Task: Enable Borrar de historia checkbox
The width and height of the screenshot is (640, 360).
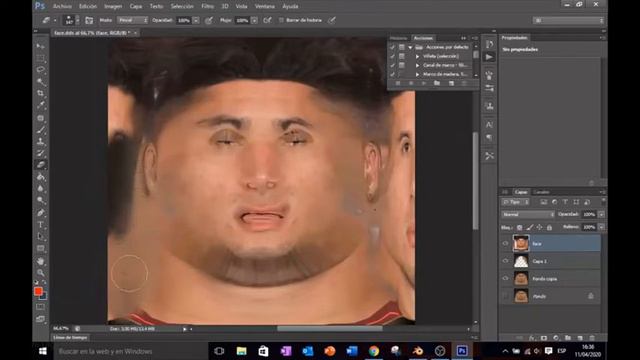Action: tap(281, 20)
